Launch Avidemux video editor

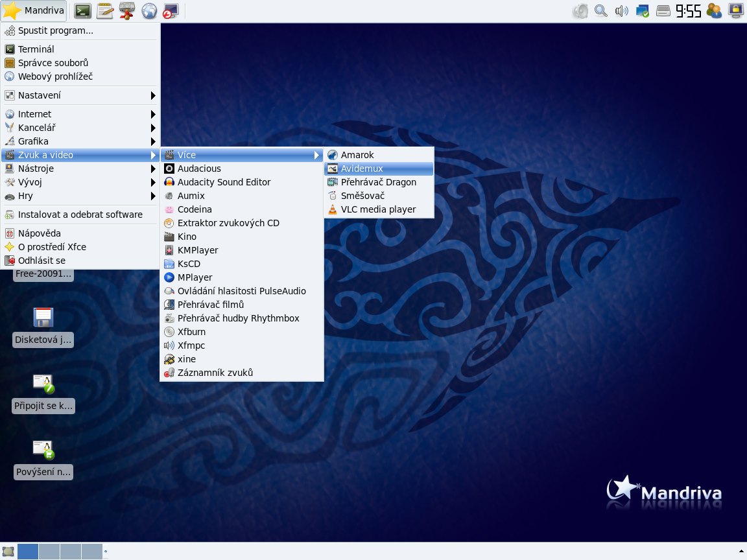[379, 169]
